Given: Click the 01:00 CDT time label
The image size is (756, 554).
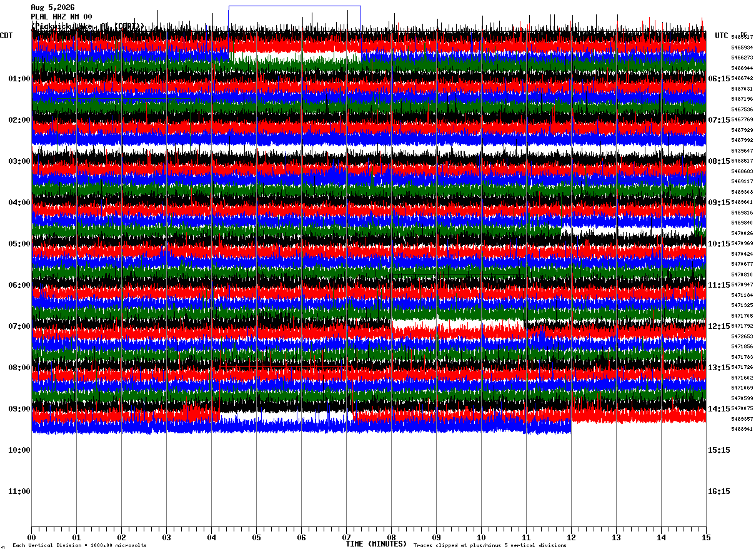Looking at the screenshot, I should tap(19, 79).
